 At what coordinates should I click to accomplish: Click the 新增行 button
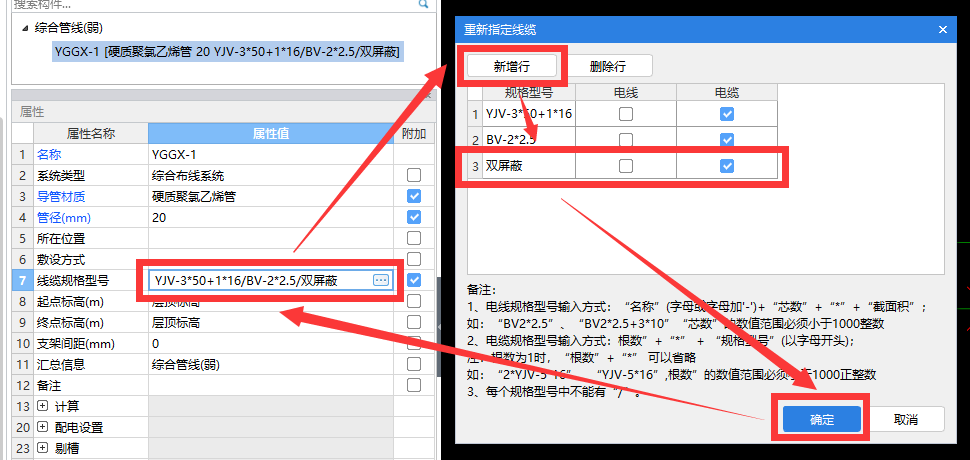click(512, 66)
